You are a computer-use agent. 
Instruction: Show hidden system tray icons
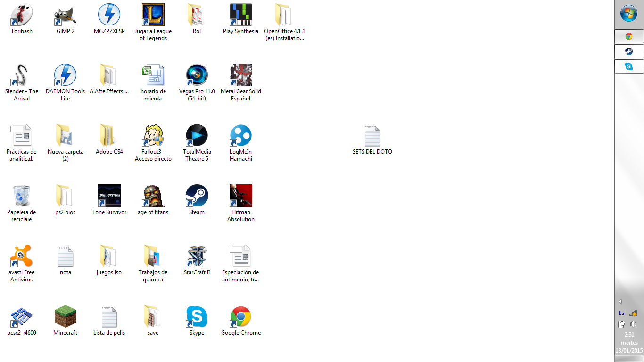[620, 302]
